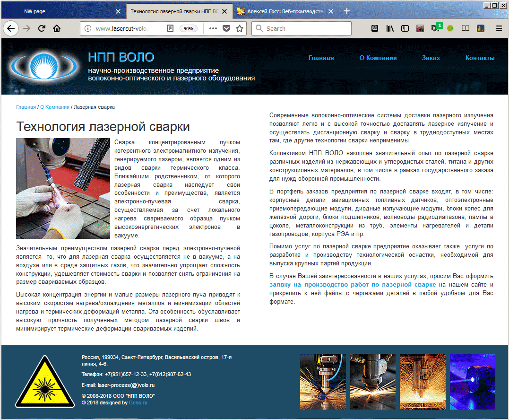
Task: Click into the Search field
Action: (302, 28)
